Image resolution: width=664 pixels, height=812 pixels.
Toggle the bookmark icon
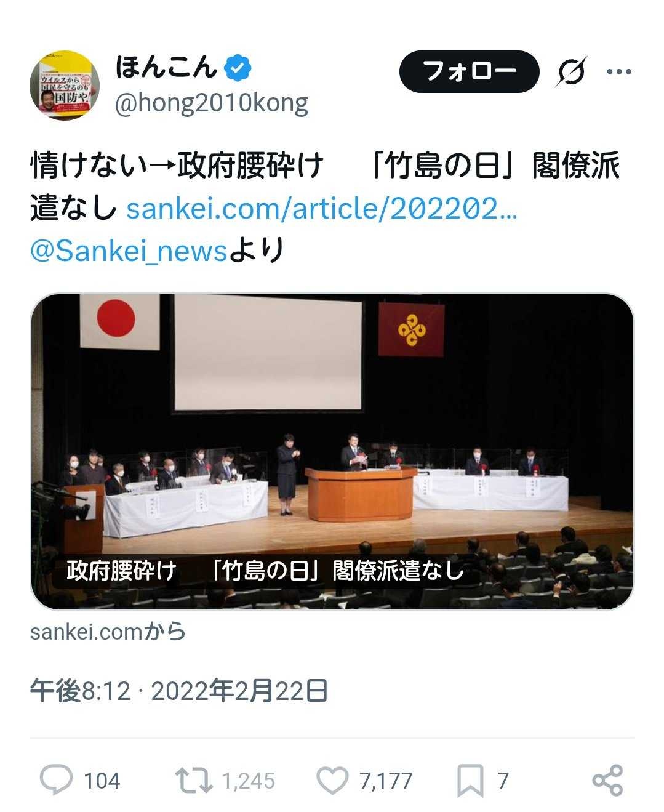coord(470,781)
